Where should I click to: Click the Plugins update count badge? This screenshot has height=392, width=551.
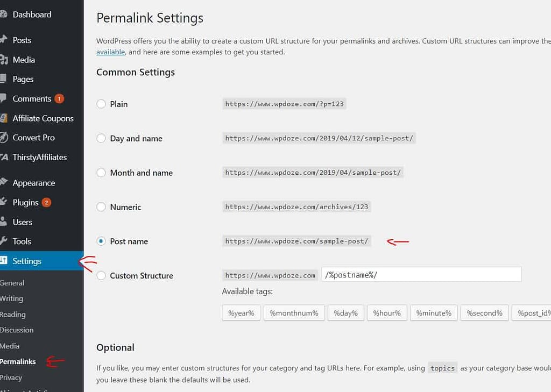coord(46,202)
